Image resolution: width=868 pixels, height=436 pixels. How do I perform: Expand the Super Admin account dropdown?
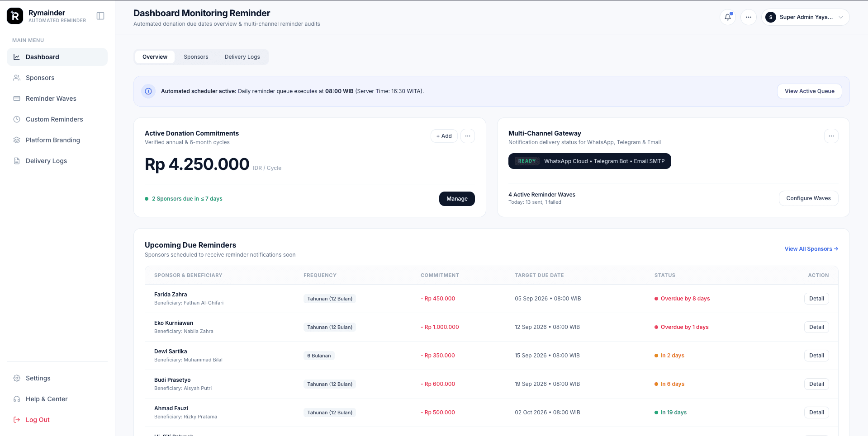coord(841,17)
